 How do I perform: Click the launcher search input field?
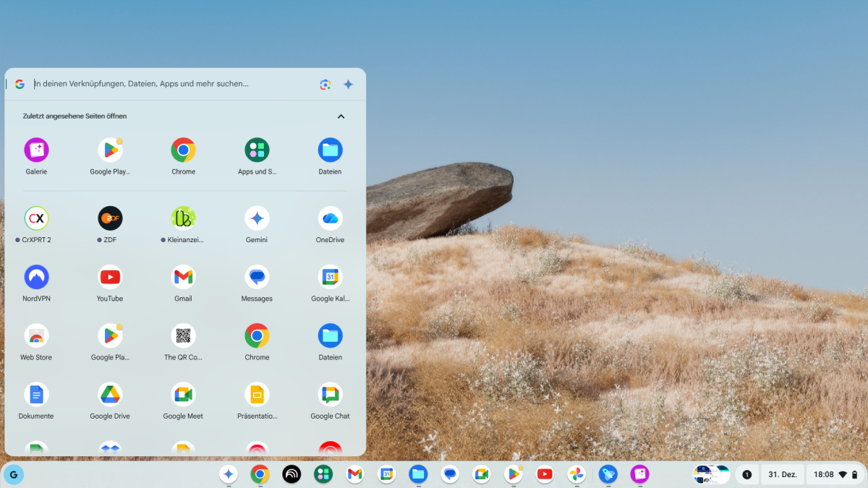pos(145,84)
